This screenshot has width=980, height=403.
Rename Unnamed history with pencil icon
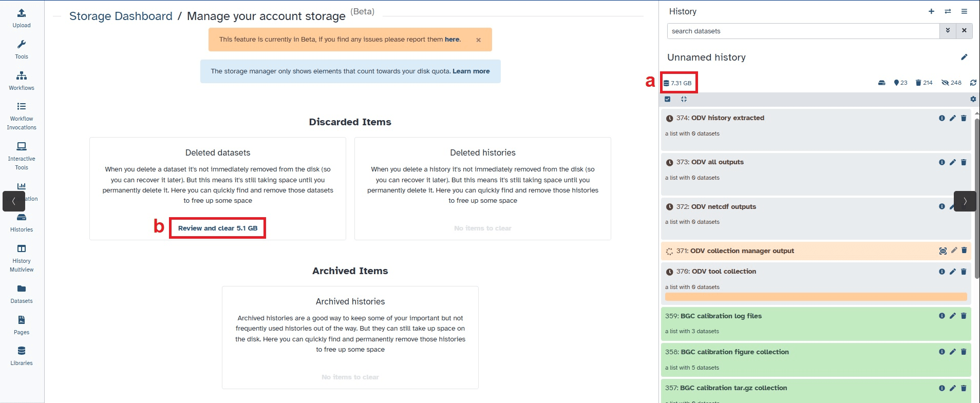point(964,57)
